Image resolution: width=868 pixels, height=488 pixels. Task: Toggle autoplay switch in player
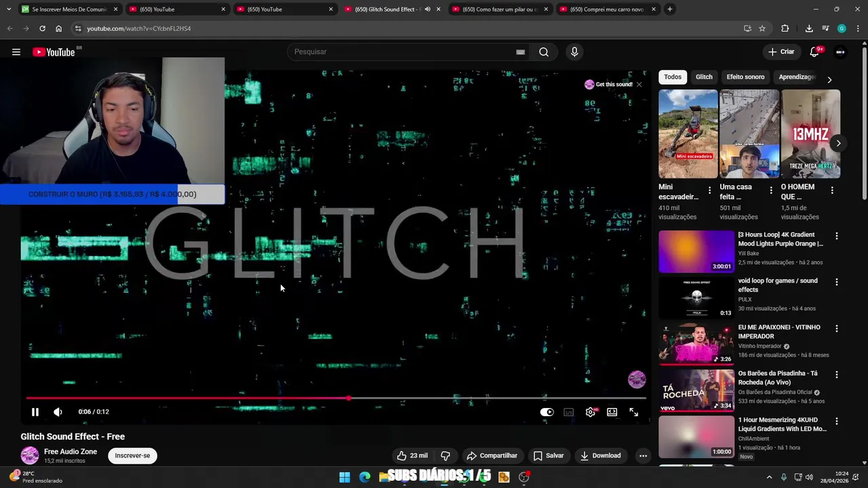coord(547,412)
